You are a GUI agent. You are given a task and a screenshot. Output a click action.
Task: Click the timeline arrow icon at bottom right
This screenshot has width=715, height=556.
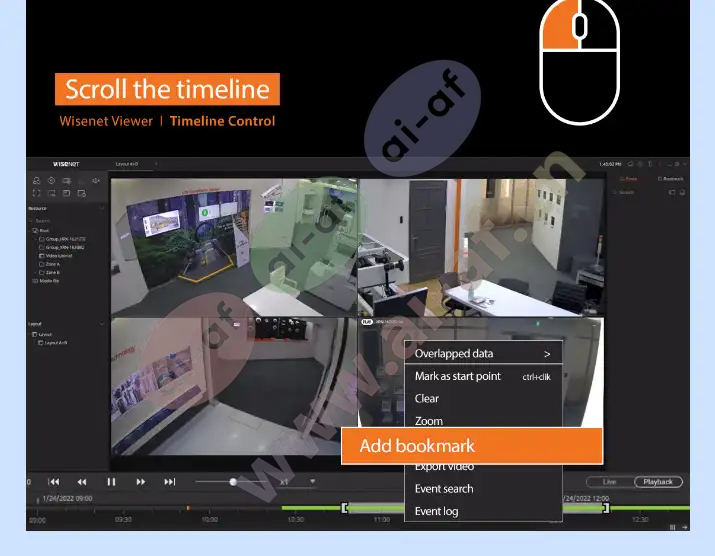pos(684,527)
